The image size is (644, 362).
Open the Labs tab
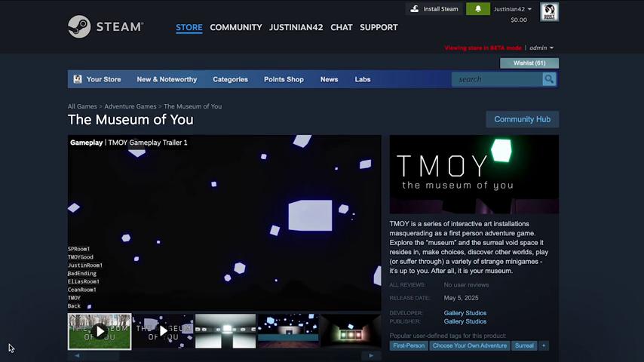point(363,79)
